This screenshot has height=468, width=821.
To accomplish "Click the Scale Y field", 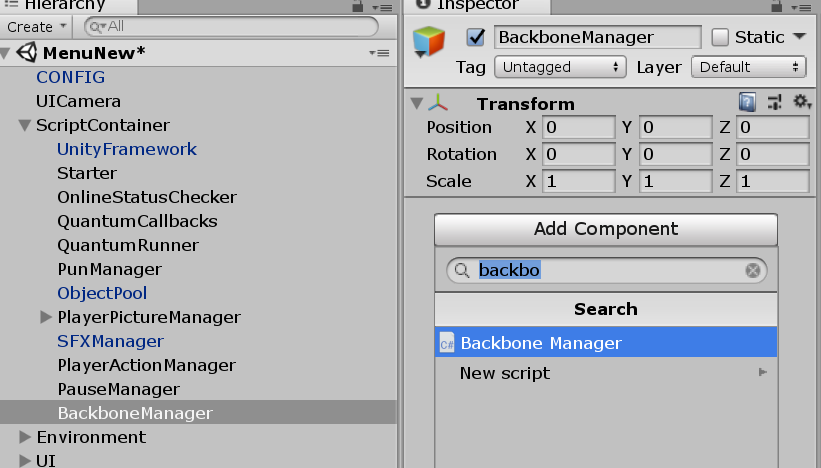I will (x=675, y=181).
